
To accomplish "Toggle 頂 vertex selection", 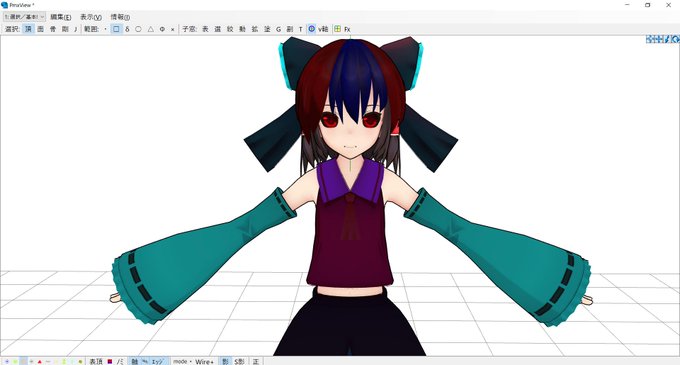I will 28,29.
